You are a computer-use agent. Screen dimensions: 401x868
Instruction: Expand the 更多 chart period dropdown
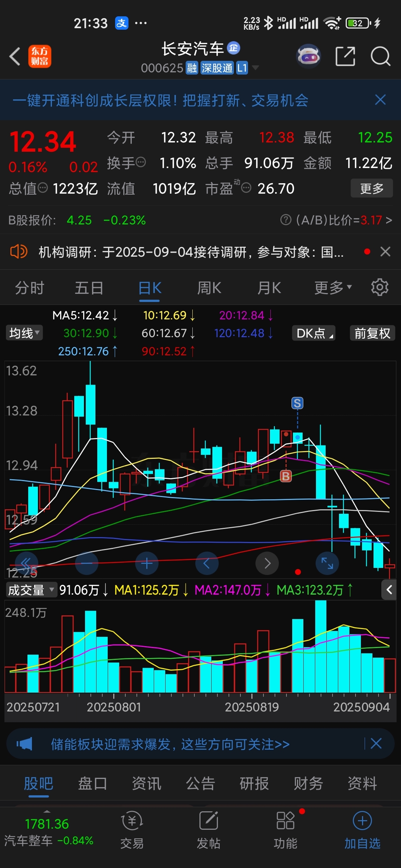[x=333, y=288]
